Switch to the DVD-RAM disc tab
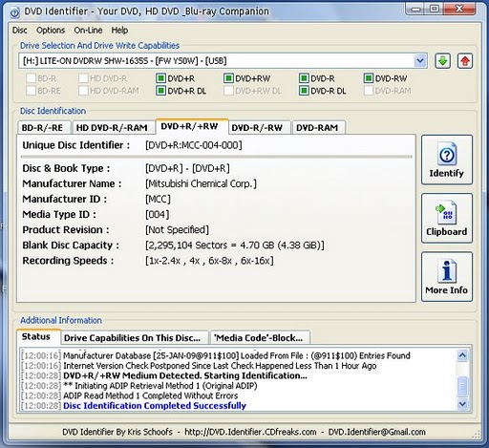489x448 pixels. [318, 127]
